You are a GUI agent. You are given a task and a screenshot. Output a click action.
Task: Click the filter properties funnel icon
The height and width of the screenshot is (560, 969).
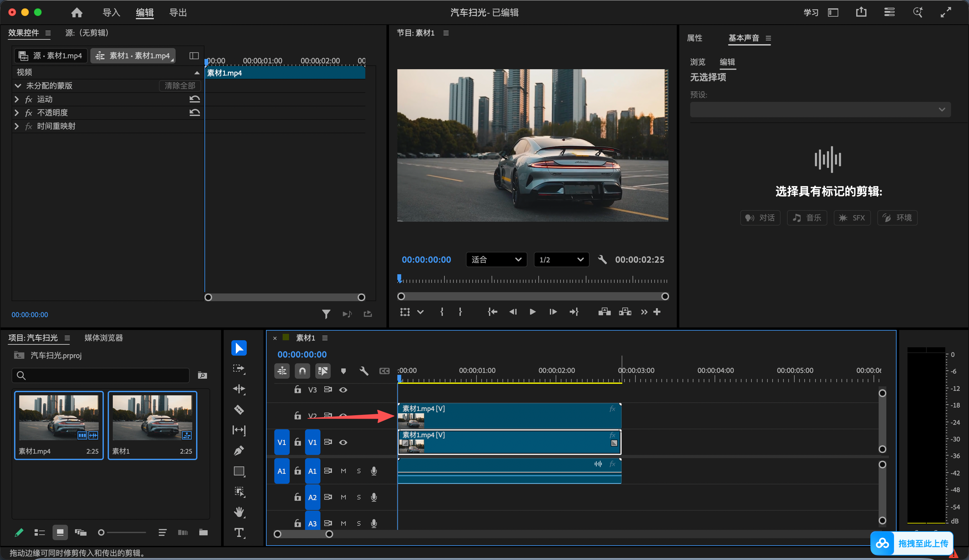pos(326,314)
